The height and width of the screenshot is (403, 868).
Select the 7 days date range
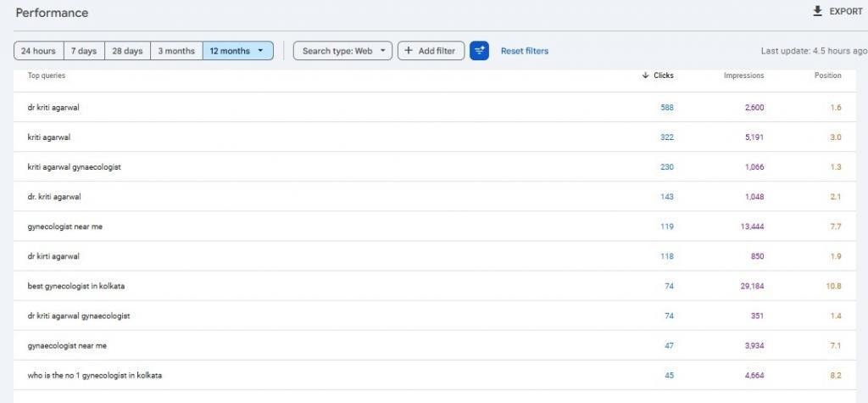[84, 50]
